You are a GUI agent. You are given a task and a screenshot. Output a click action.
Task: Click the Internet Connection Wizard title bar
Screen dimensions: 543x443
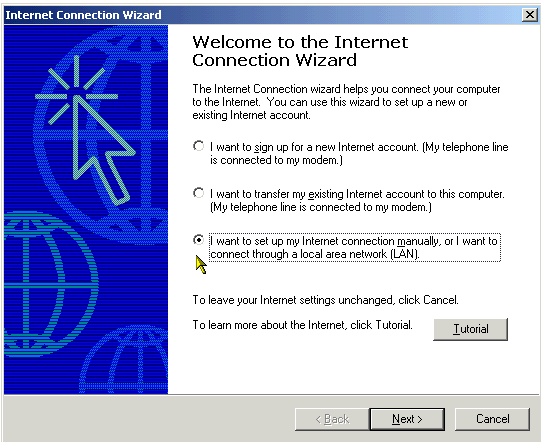tap(263, 15)
